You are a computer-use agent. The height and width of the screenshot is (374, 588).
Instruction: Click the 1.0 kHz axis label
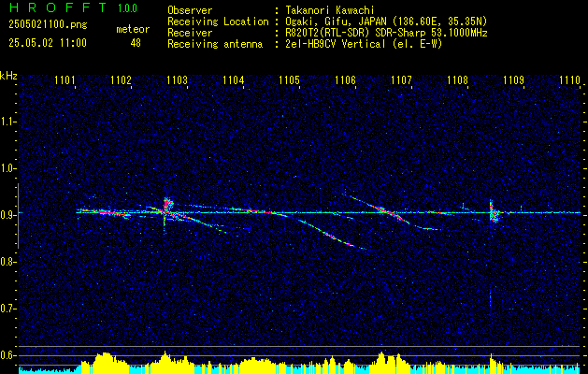pyautogui.click(x=7, y=168)
